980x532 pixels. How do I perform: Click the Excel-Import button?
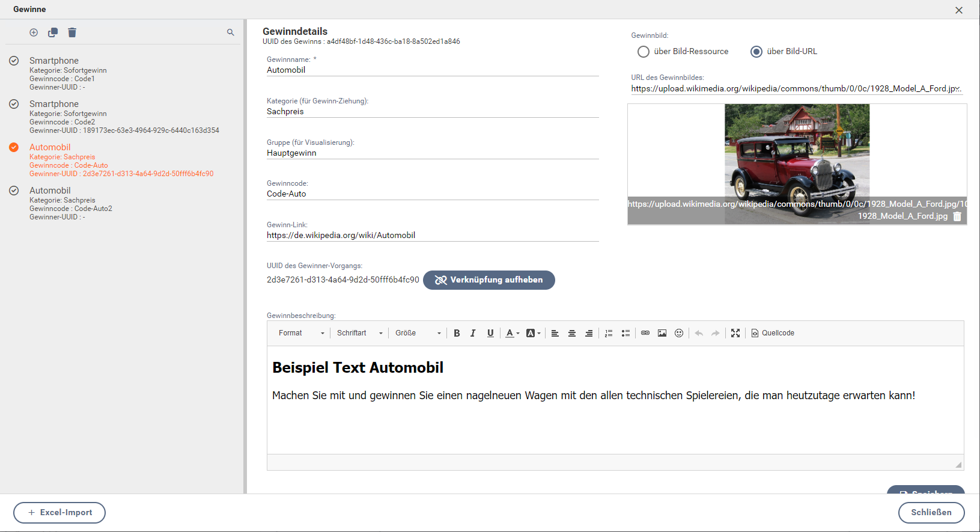[x=59, y=513]
